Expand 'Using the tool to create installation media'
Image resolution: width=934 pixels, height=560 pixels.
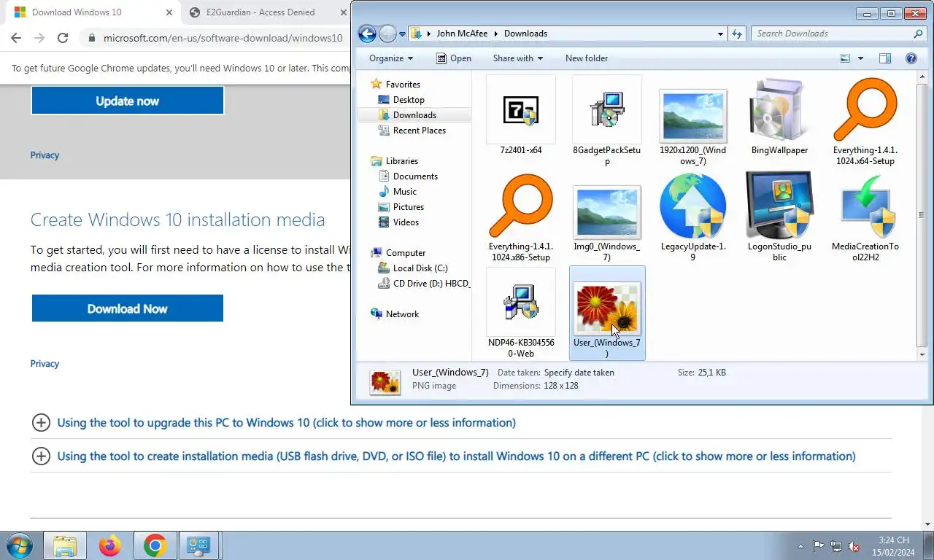pos(444,456)
